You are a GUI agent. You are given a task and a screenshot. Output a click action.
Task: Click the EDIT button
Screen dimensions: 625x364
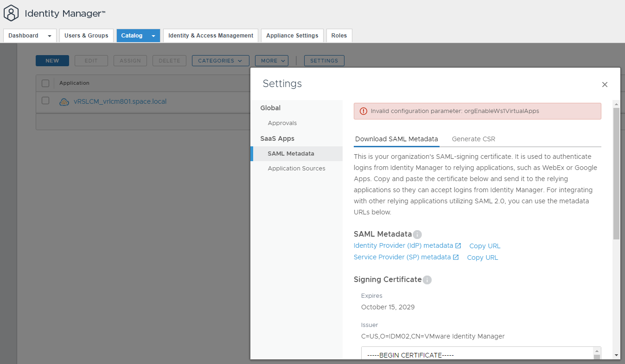91,61
